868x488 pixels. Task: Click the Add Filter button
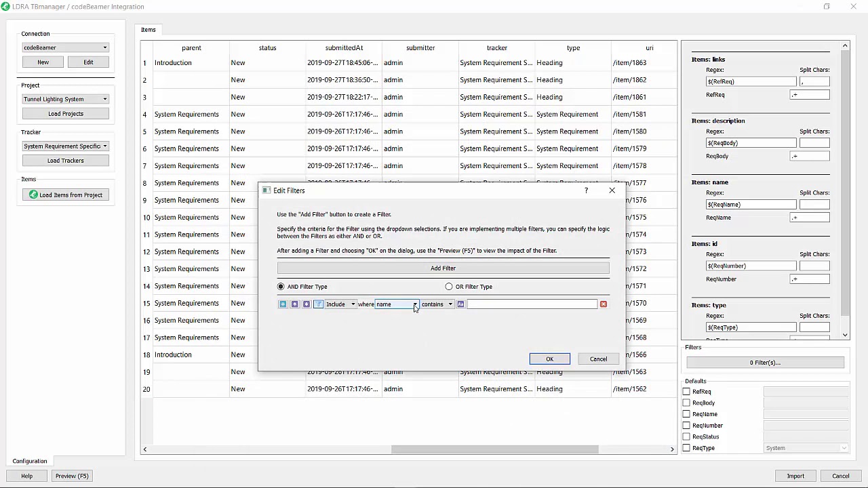[443, 268]
